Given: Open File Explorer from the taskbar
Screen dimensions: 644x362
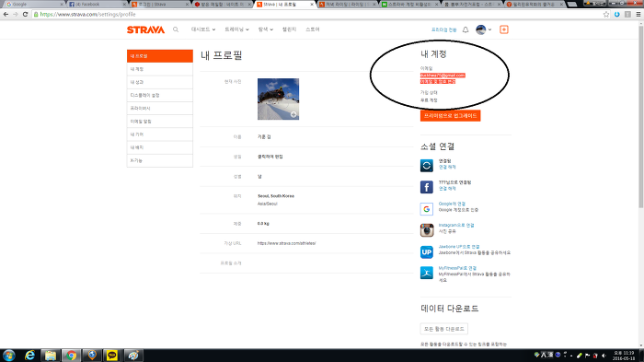Looking at the screenshot, I should pyautogui.click(x=51, y=355).
